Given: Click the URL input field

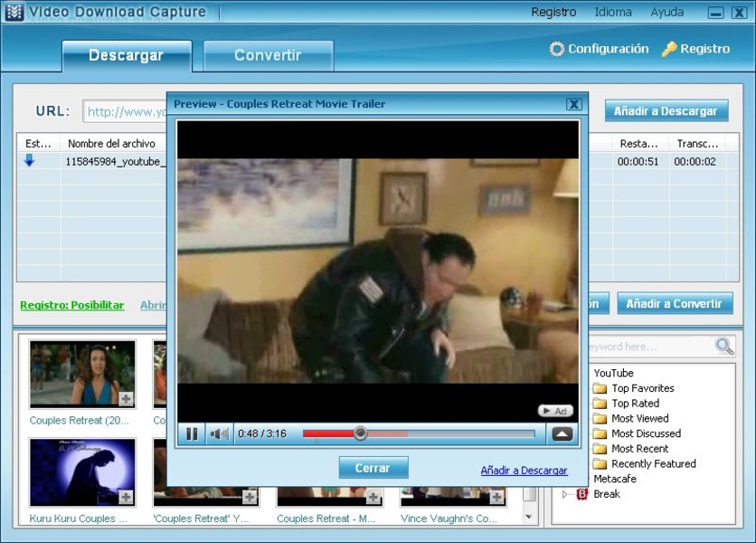Looking at the screenshot, I should tap(125, 112).
